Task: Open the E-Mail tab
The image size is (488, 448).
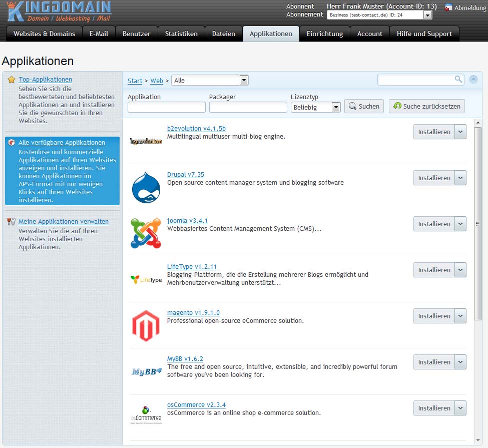Action: [x=99, y=34]
